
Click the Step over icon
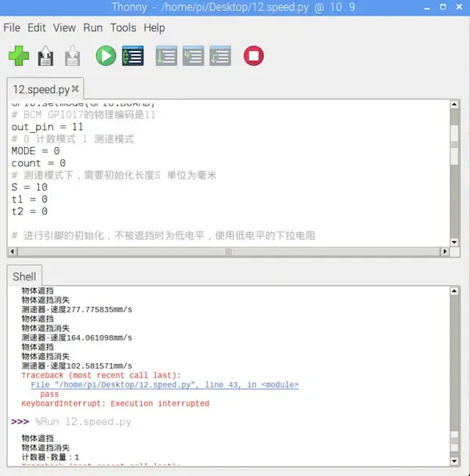[x=166, y=56]
